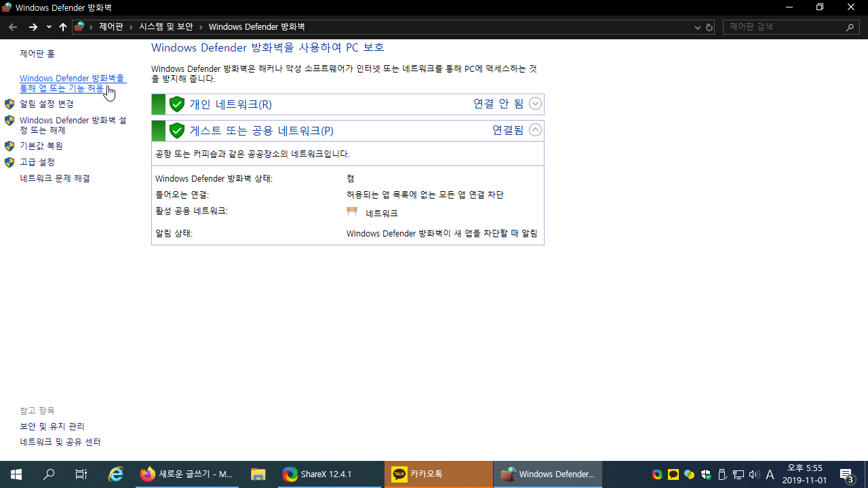Switch to the 카카오톡 taskbar window
Screen dimensions: 868x488
click(x=439, y=474)
